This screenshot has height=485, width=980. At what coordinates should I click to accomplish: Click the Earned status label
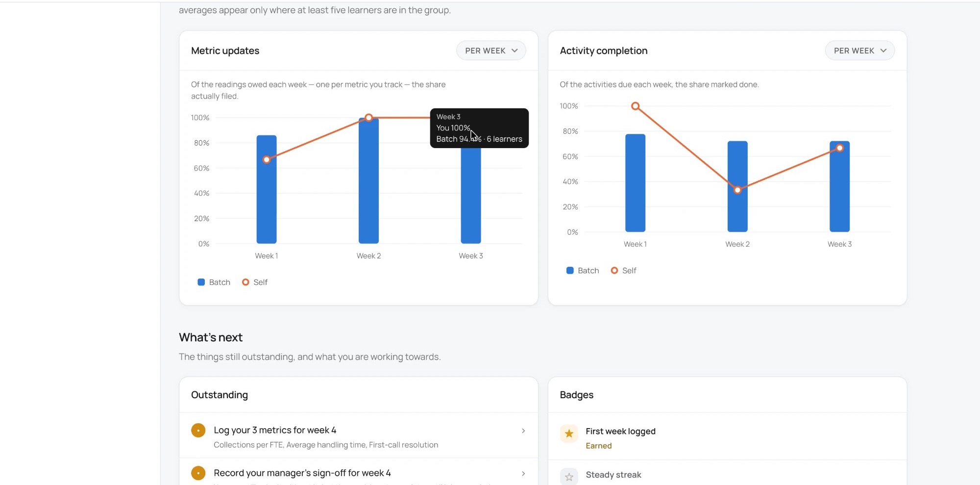click(599, 446)
